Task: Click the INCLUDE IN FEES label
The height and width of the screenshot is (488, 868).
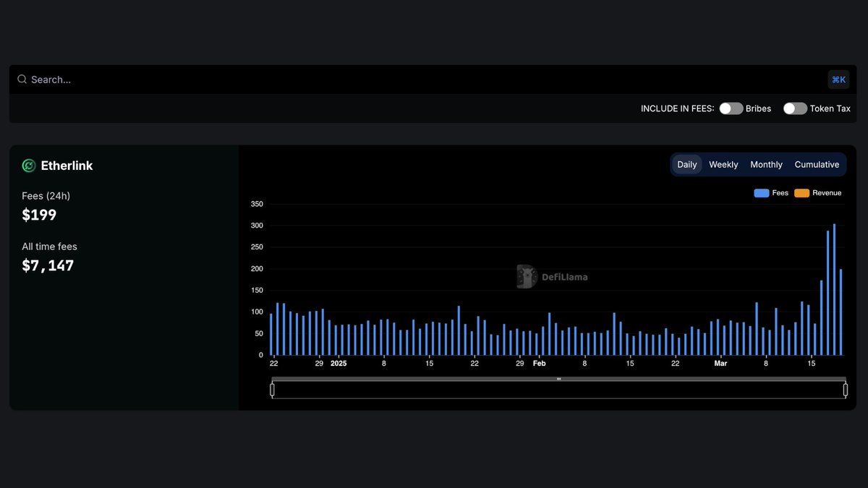Action: tap(677, 108)
